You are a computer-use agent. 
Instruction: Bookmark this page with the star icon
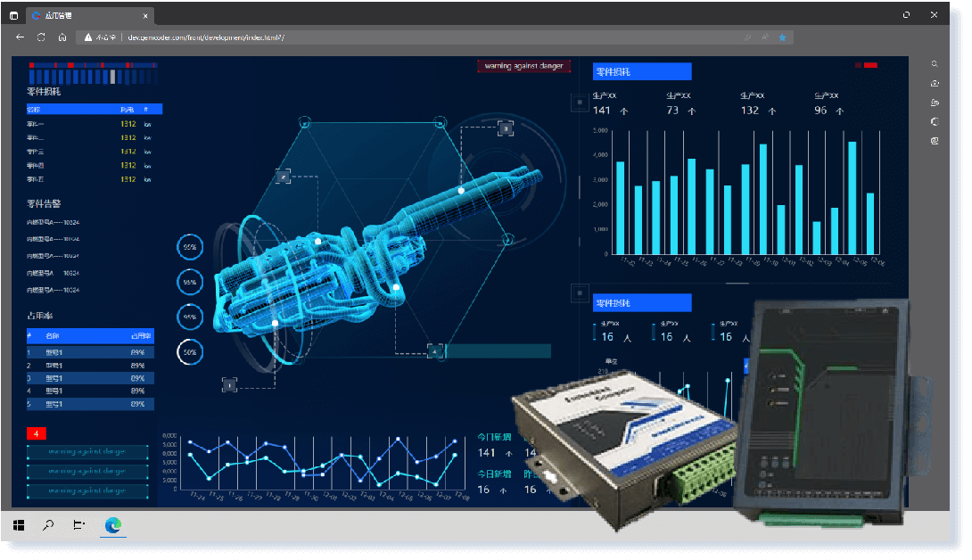click(x=782, y=37)
